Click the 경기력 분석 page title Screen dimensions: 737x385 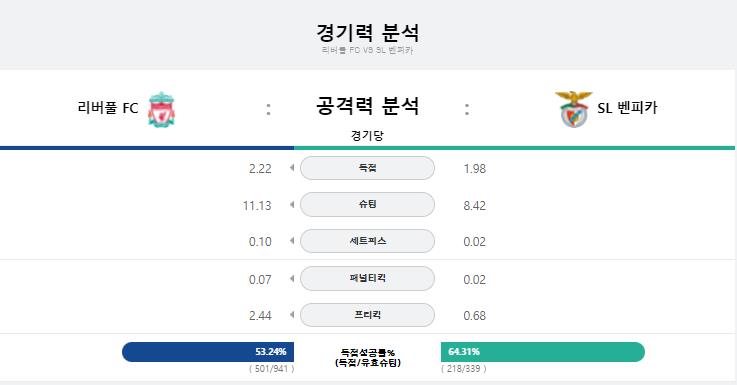click(367, 32)
